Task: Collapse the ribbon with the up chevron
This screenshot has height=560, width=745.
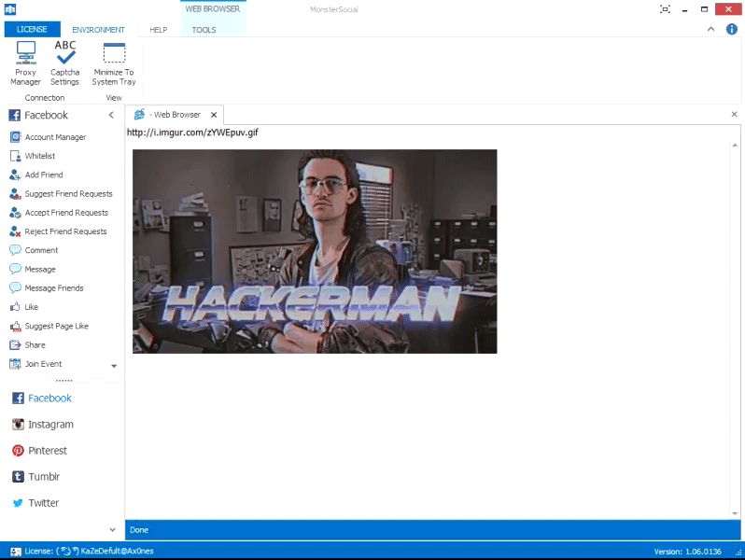Action: (x=710, y=29)
